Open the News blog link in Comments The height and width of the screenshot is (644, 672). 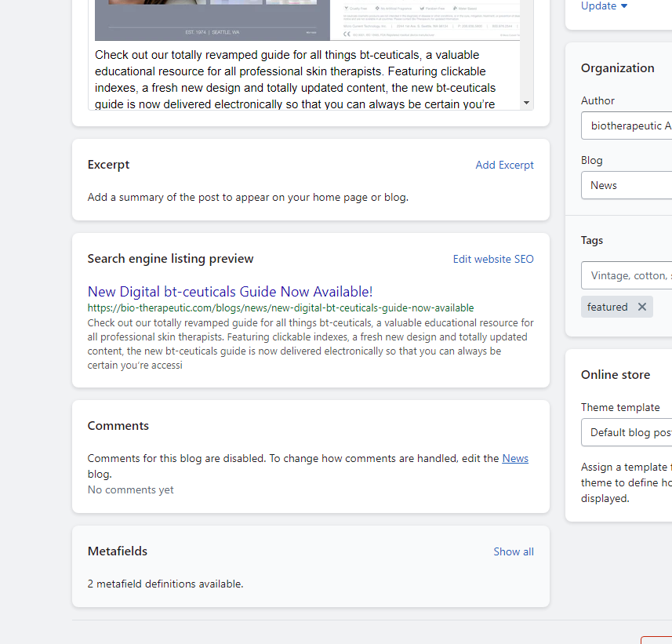(515, 458)
